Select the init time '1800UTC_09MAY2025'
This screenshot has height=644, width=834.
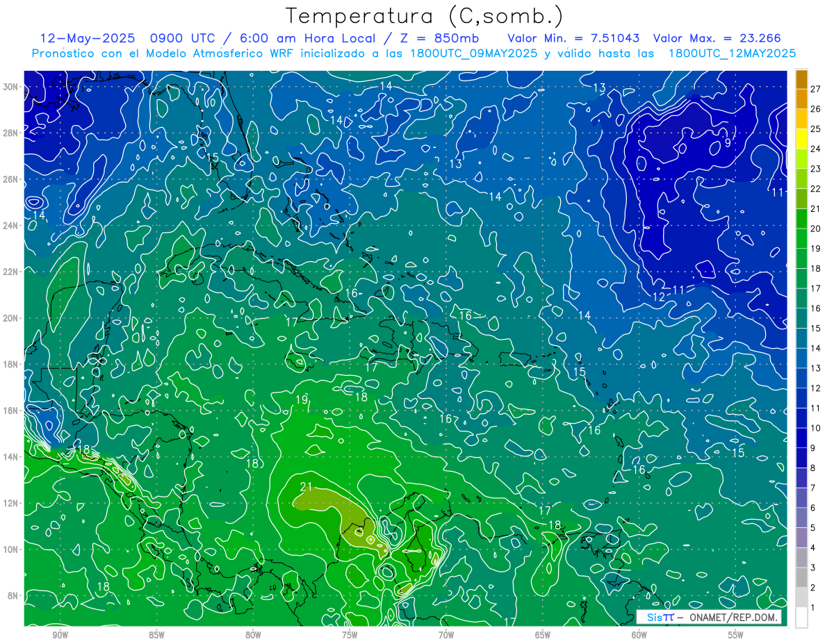coord(473,53)
